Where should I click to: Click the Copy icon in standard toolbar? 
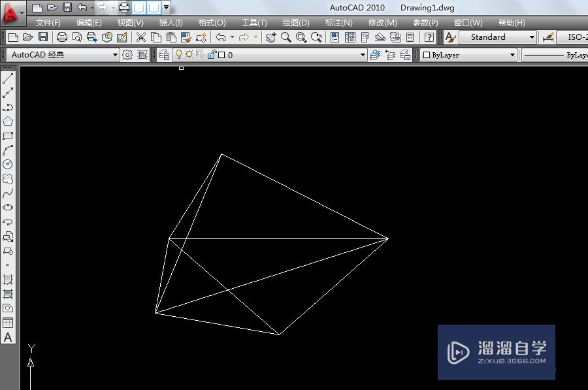156,37
